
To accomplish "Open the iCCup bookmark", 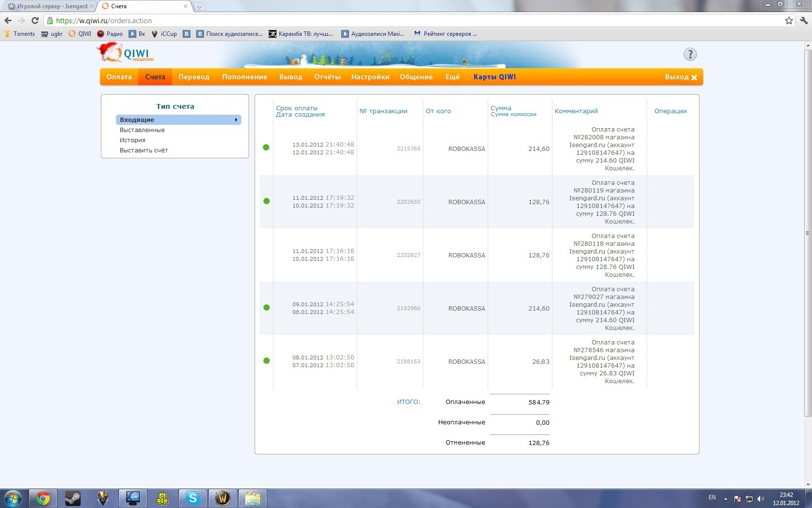I will click(x=164, y=34).
